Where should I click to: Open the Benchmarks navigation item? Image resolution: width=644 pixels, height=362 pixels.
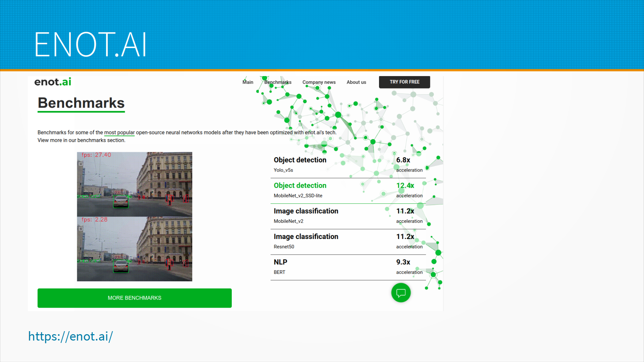pyautogui.click(x=278, y=82)
